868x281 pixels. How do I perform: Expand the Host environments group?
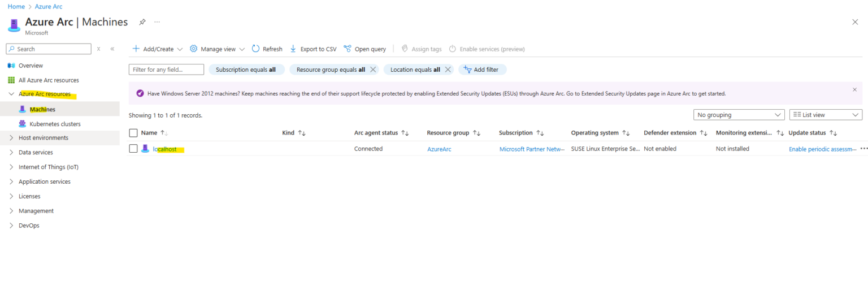coord(11,138)
